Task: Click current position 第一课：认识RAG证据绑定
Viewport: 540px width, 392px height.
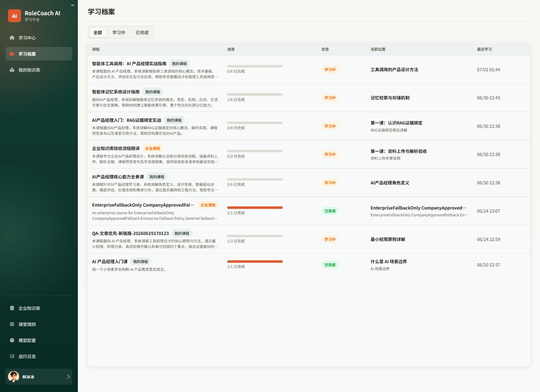Action: [x=396, y=123]
